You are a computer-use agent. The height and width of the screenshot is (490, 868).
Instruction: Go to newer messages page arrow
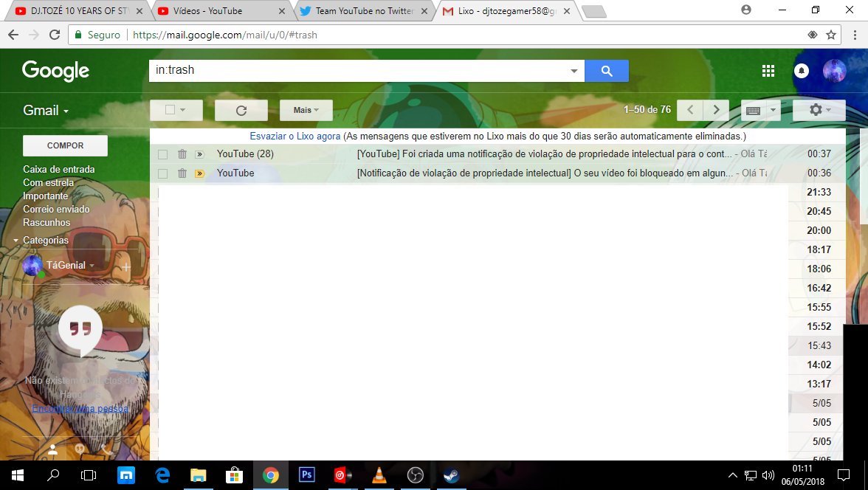coord(690,110)
